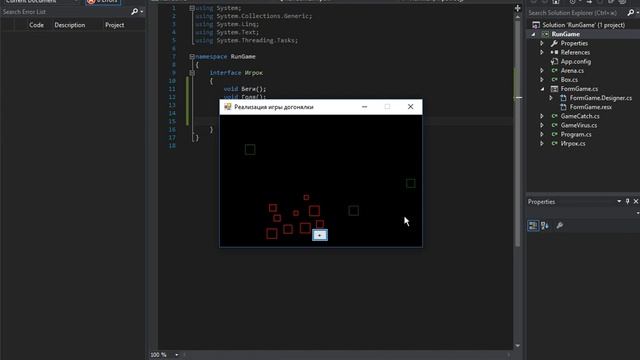
Task: Click the solution icon beside Solution 'RunGame'
Action: (536, 25)
